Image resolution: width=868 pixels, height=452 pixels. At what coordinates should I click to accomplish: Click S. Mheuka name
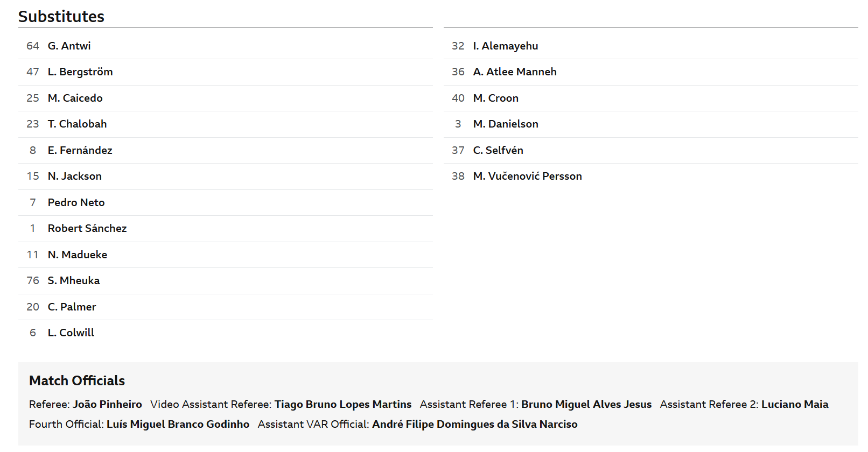pos(74,280)
